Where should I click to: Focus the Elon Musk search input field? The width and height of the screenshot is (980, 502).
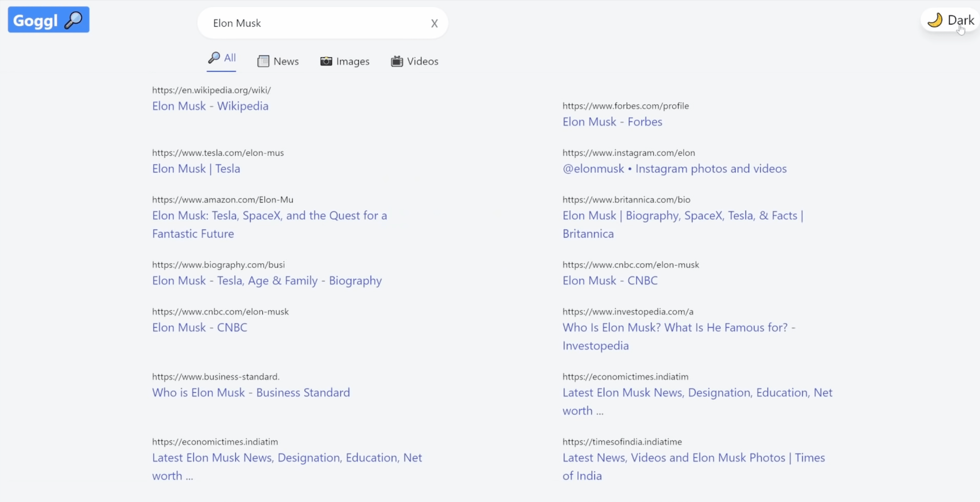click(x=322, y=23)
